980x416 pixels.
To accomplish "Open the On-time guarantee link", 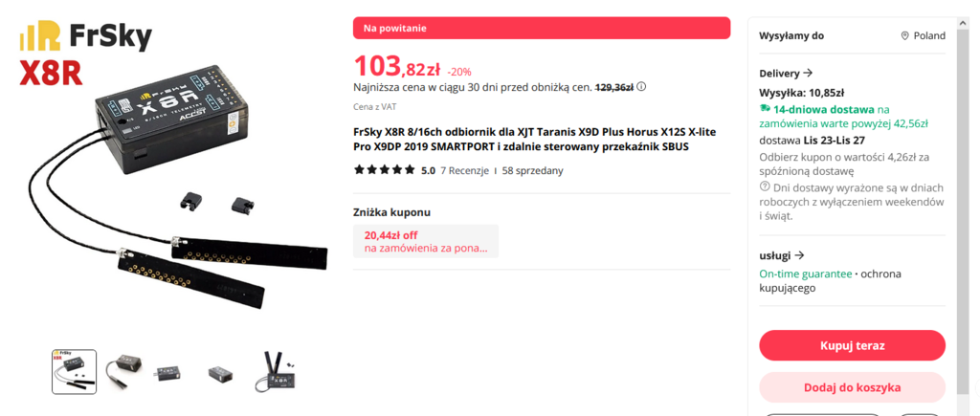I will point(805,274).
